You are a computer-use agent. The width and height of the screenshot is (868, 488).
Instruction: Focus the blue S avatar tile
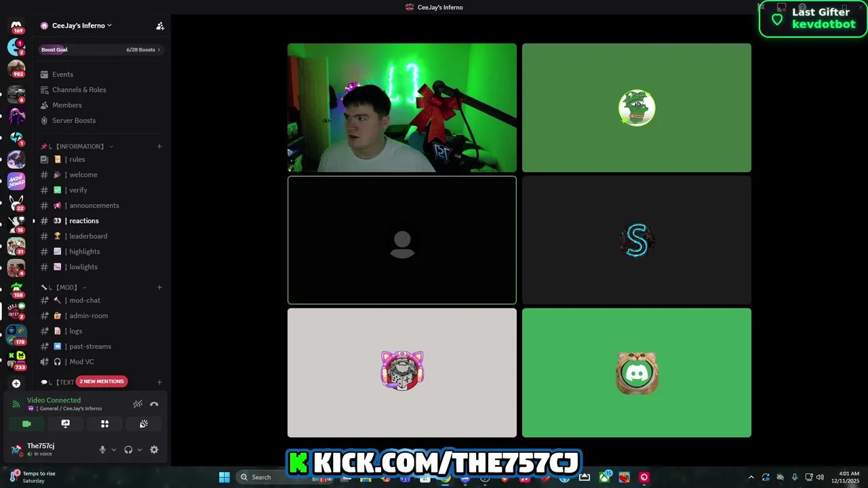[x=637, y=240]
